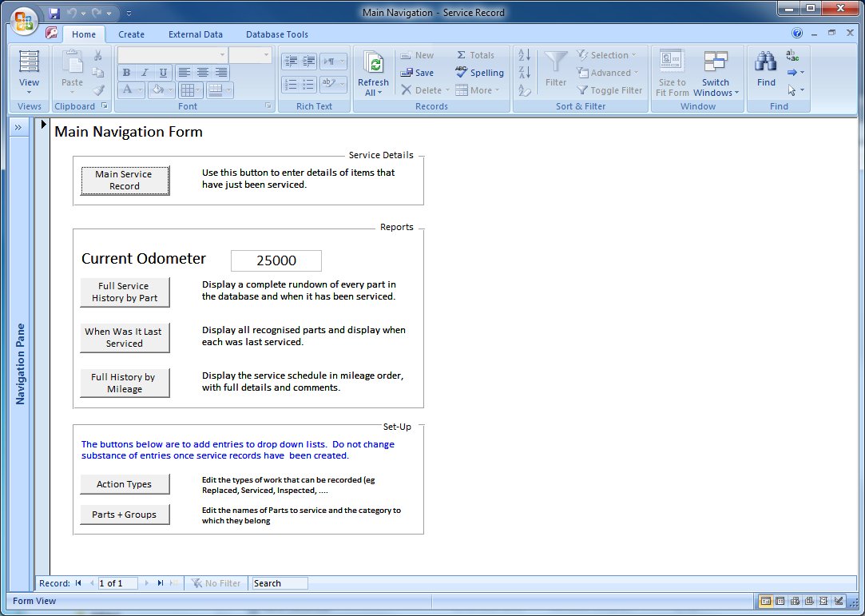Image resolution: width=865 pixels, height=616 pixels.
Task: Click the Find binoculars icon
Action: coord(766,62)
